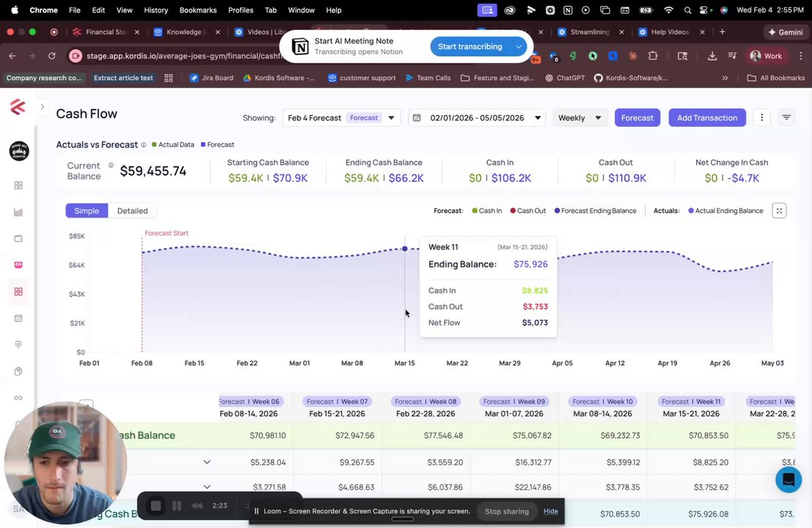
Task: Click Actual Data green legend swatch
Action: click(154, 144)
